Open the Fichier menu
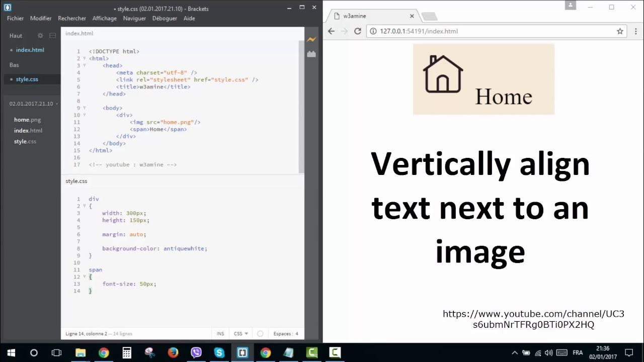The image size is (644, 362). [x=16, y=18]
